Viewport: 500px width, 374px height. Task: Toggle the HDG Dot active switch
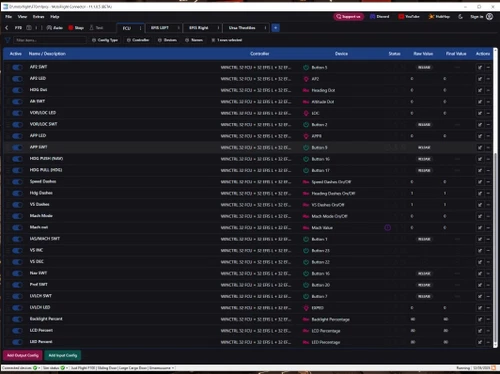(17, 90)
